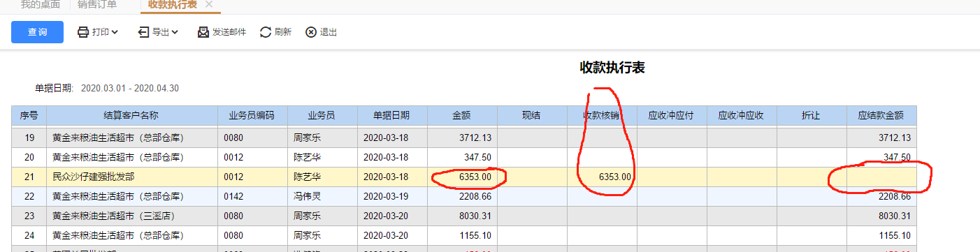Click amount 1155.10 in 金额 column

point(475,236)
